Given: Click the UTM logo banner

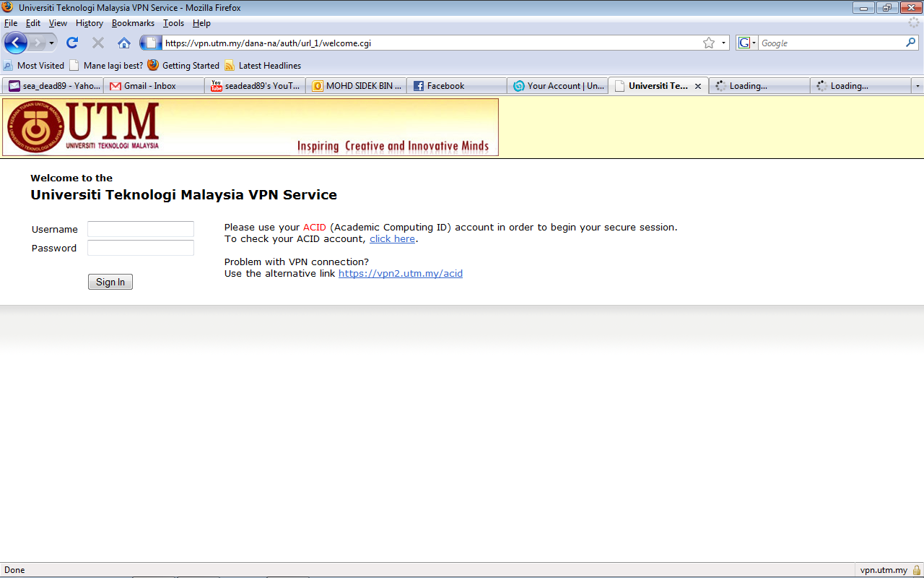Looking at the screenshot, I should click(x=250, y=127).
